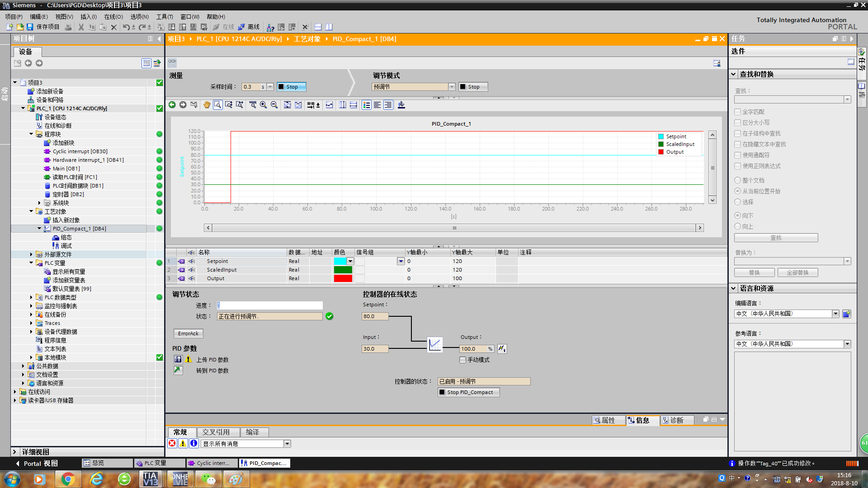Viewport: 868px width, 488px height.
Task: Check the whole word match option
Action: 738,112
